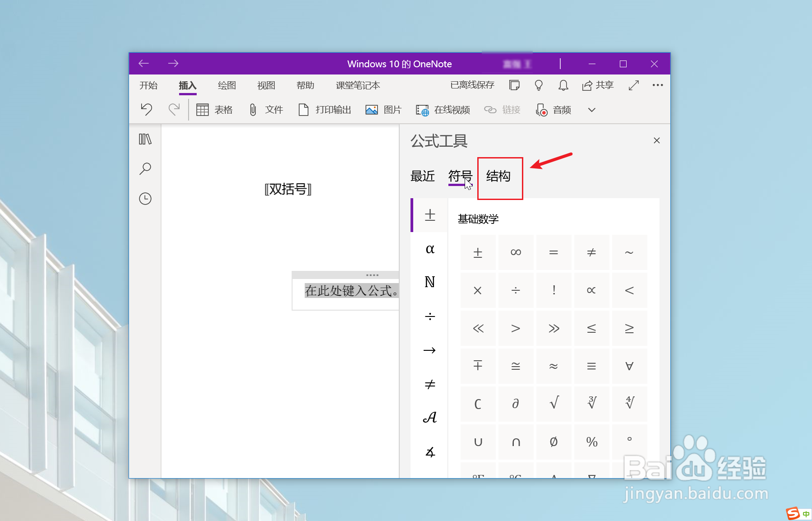Image resolution: width=812 pixels, height=521 pixels.
Task: Insert the % percent symbol
Action: tap(591, 442)
